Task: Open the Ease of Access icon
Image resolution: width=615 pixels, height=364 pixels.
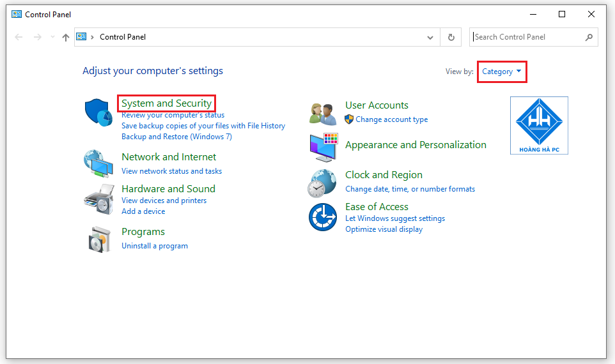Action: [323, 217]
